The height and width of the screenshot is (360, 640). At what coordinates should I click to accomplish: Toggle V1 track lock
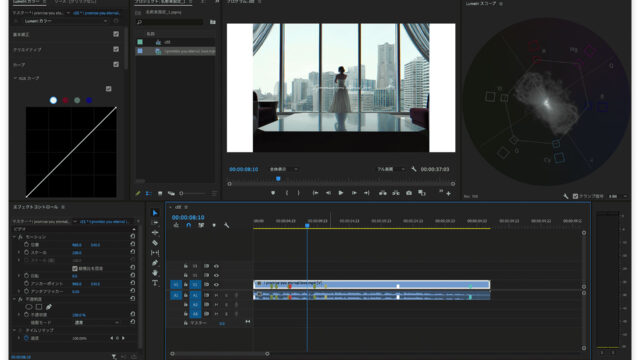186,284
